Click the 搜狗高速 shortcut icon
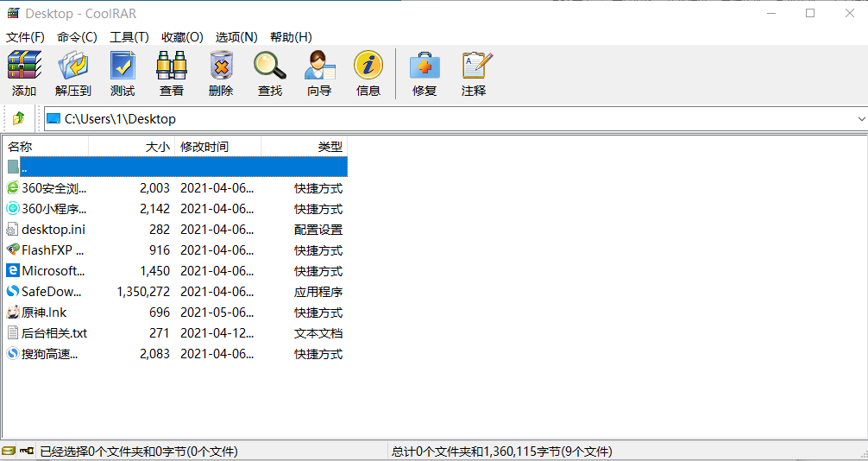Screen dimensions: 868x461 tap(13, 353)
